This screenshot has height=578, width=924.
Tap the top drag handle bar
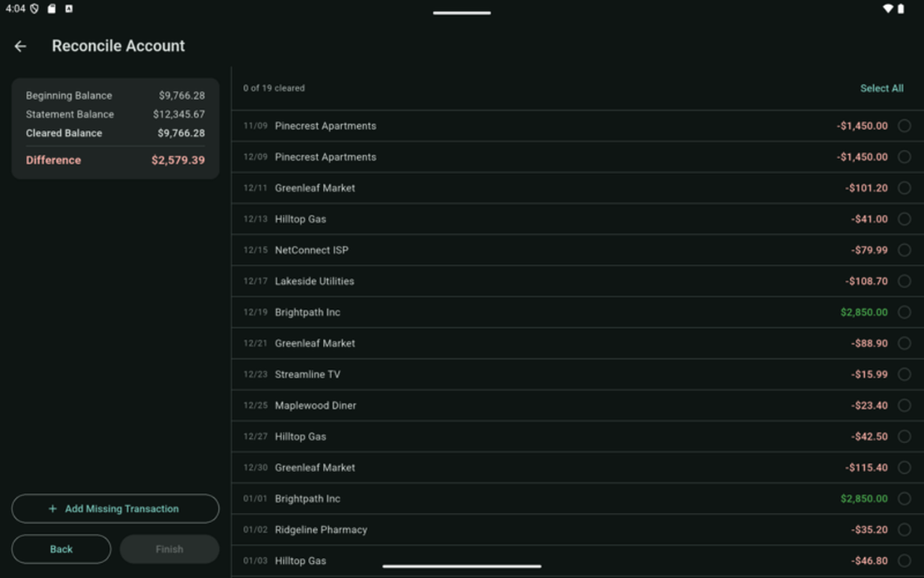pos(462,12)
